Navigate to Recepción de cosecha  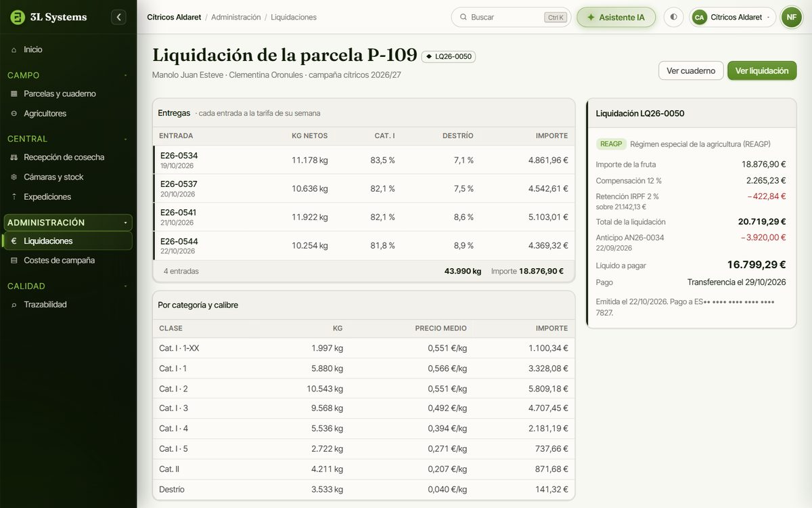(68, 157)
